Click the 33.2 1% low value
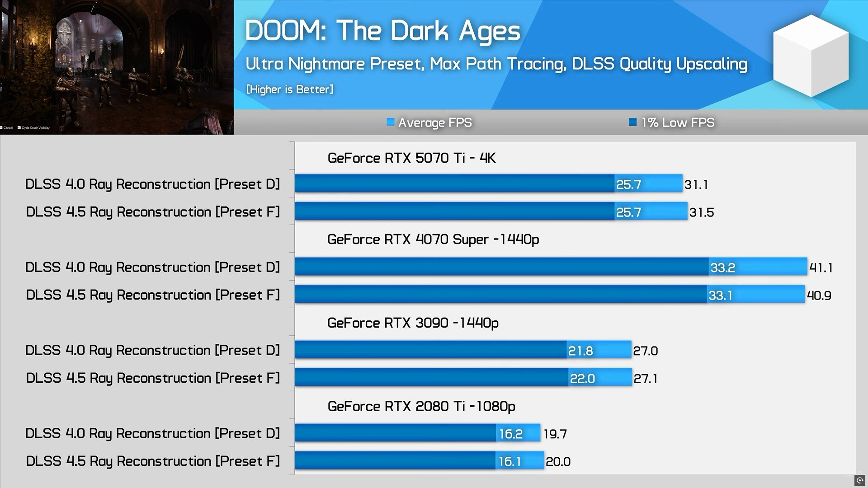This screenshot has height=488, width=868. pos(723,267)
